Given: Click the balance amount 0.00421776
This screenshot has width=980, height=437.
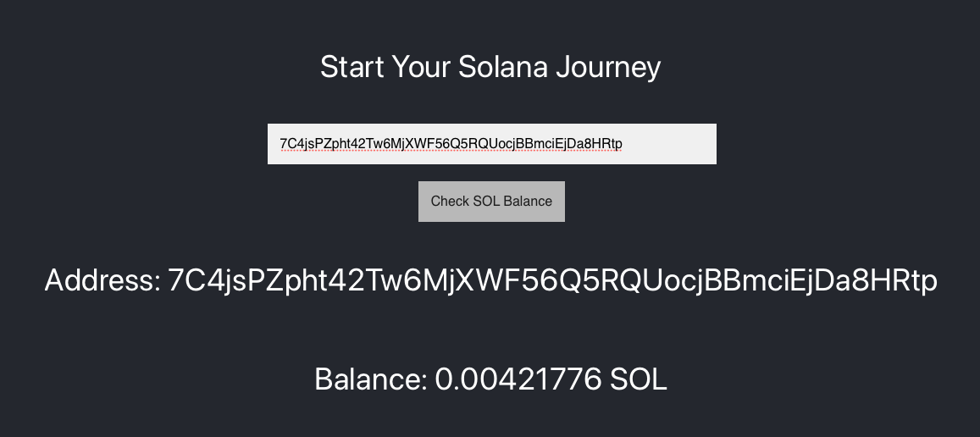Looking at the screenshot, I should [x=518, y=379].
